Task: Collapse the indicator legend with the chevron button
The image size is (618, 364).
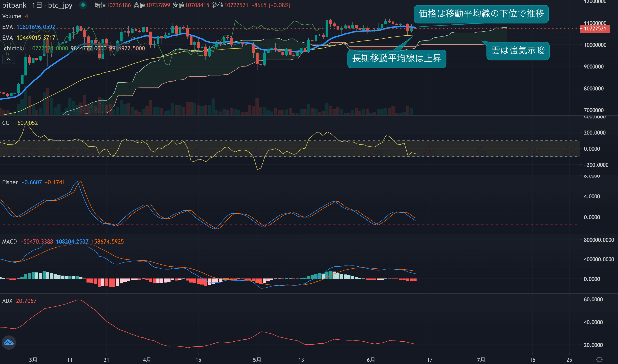Action: click(x=9, y=59)
